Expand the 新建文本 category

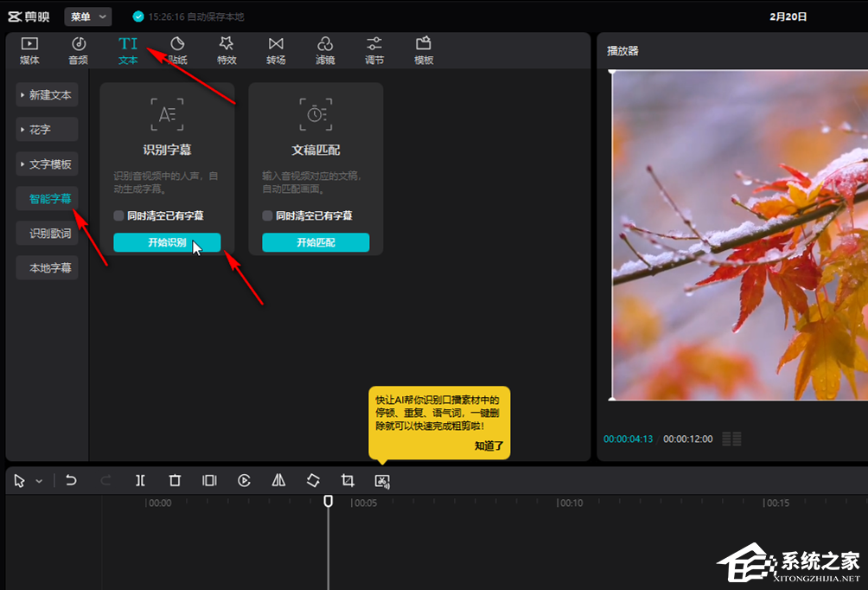tap(48, 95)
